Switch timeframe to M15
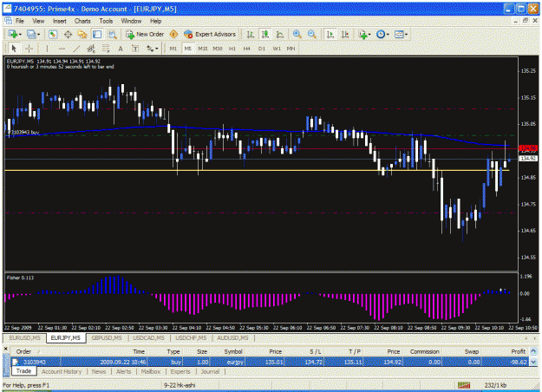Screen dimensions: 542x392 tap(203, 49)
